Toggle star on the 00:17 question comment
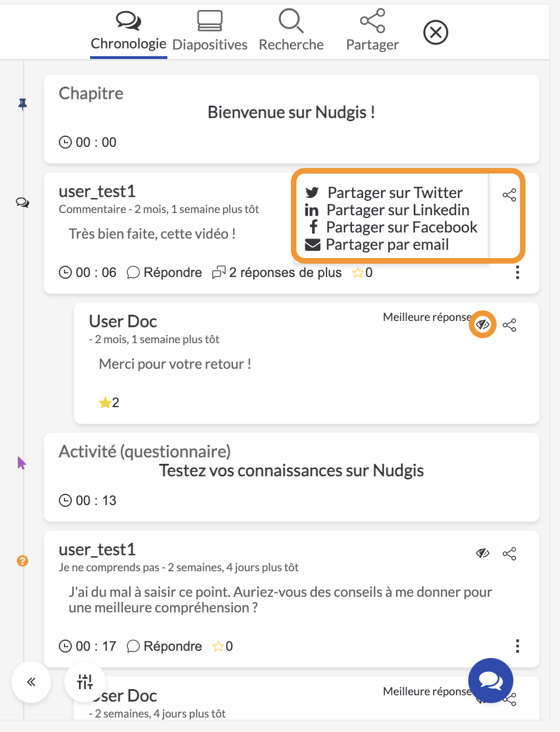Screen dimensions: 560x732 click(x=223, y=646)
